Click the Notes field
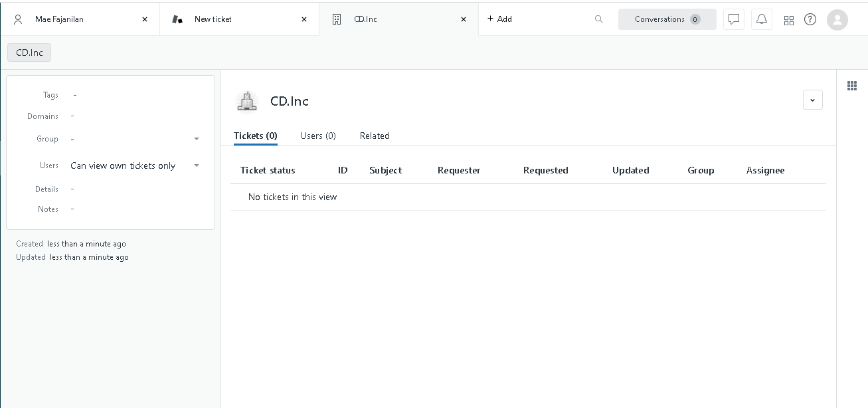This screenshot has height=408, width=868. click(133, 209)
